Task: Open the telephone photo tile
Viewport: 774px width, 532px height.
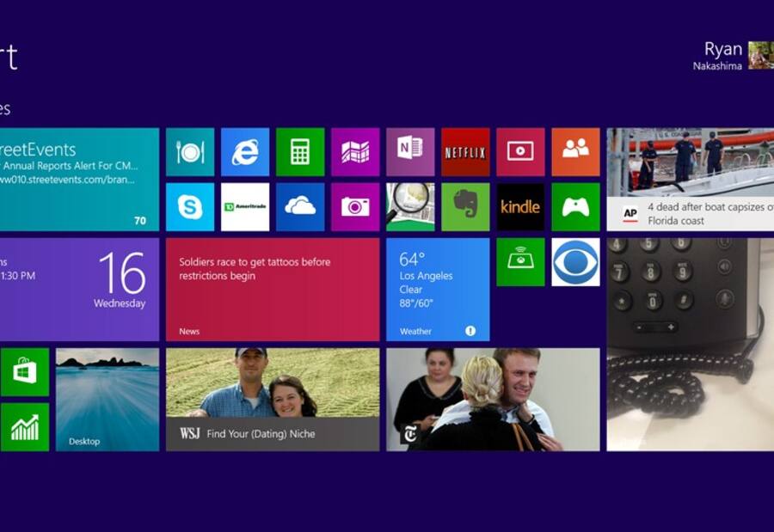Action: pos(690,345)
